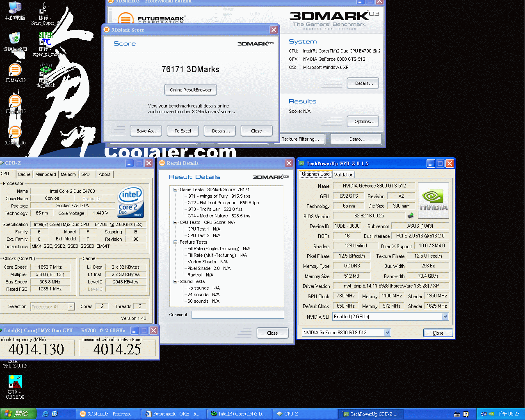Collapse the Sound Tests tree node
The image size is (525, 420).
[175, 281]
